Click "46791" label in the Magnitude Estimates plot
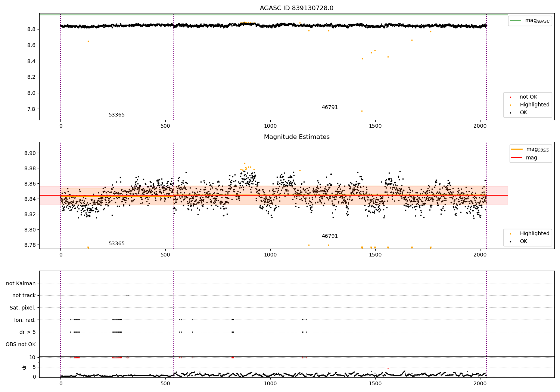Screen dimensions: 560x392 point(330,236)
